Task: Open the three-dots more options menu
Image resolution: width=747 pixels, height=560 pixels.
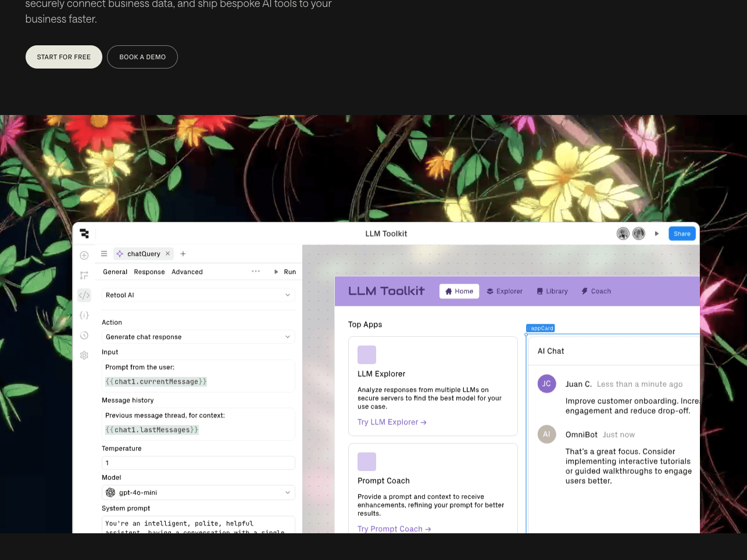Action: pos(256,271)
